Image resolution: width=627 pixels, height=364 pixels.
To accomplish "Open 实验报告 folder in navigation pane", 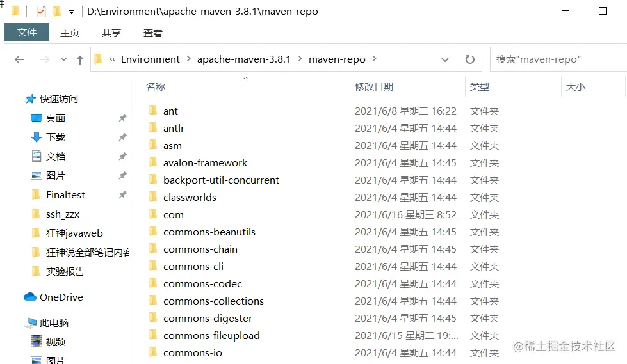I will 65,272.
